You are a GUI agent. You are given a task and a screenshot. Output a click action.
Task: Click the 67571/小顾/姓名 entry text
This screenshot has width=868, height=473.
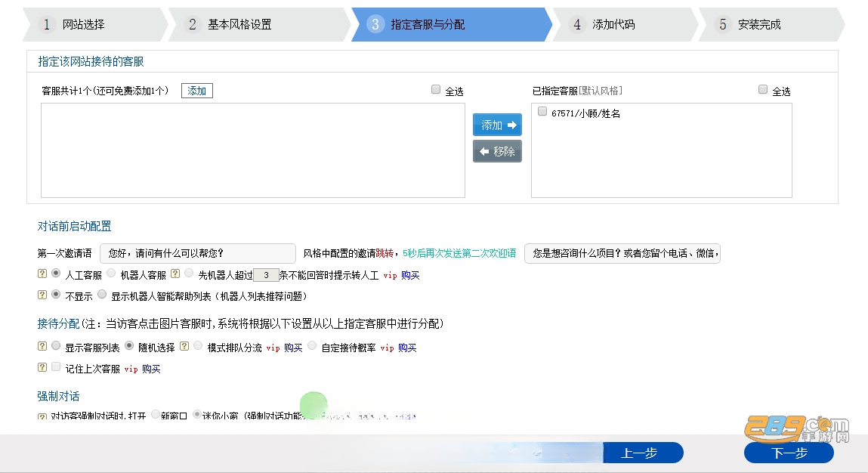pos(585,113)
